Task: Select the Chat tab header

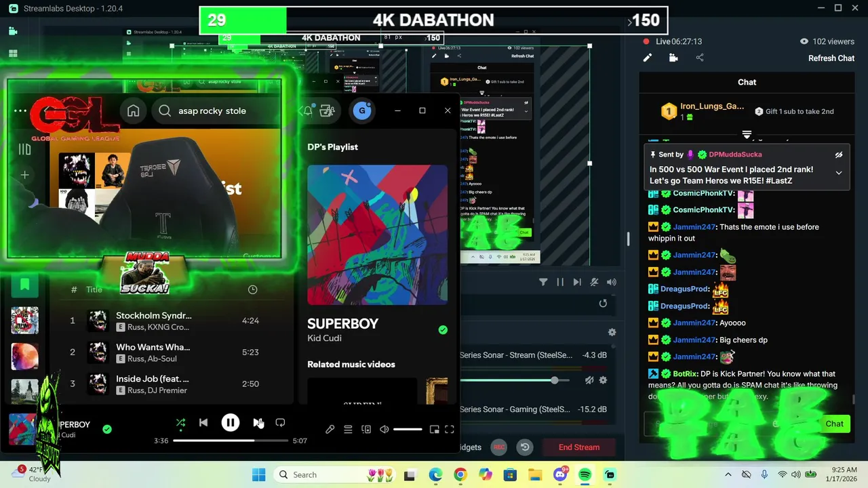Action: 747,82
